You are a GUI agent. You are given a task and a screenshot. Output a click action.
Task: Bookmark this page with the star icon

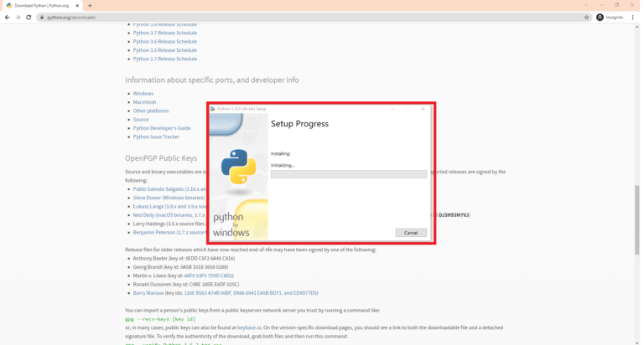pos(587,17)
